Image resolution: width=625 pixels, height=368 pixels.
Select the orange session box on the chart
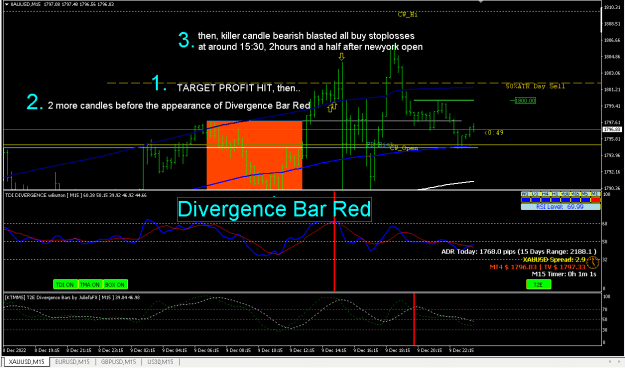254,155
